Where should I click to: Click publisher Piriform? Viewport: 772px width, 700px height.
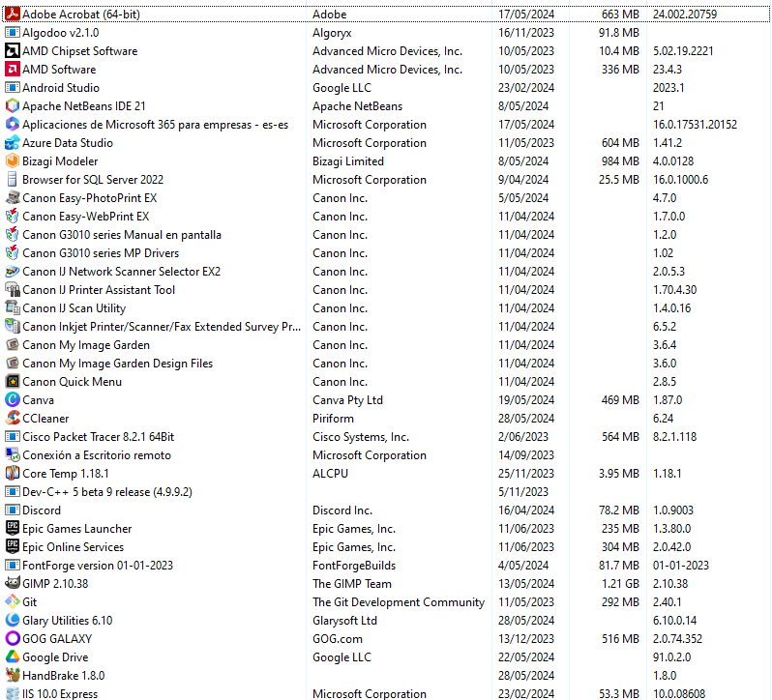[333, 418]
